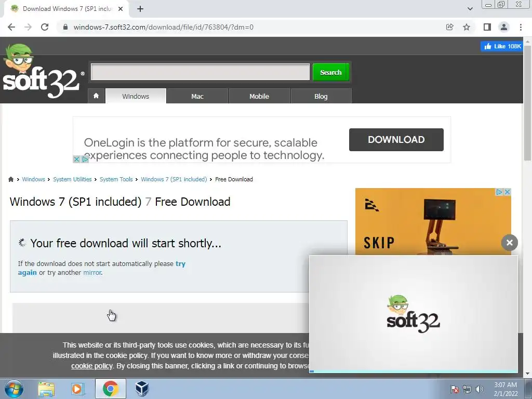Select the Blog navigation tab
Screen dimensions: 532x399
point(321,96)
